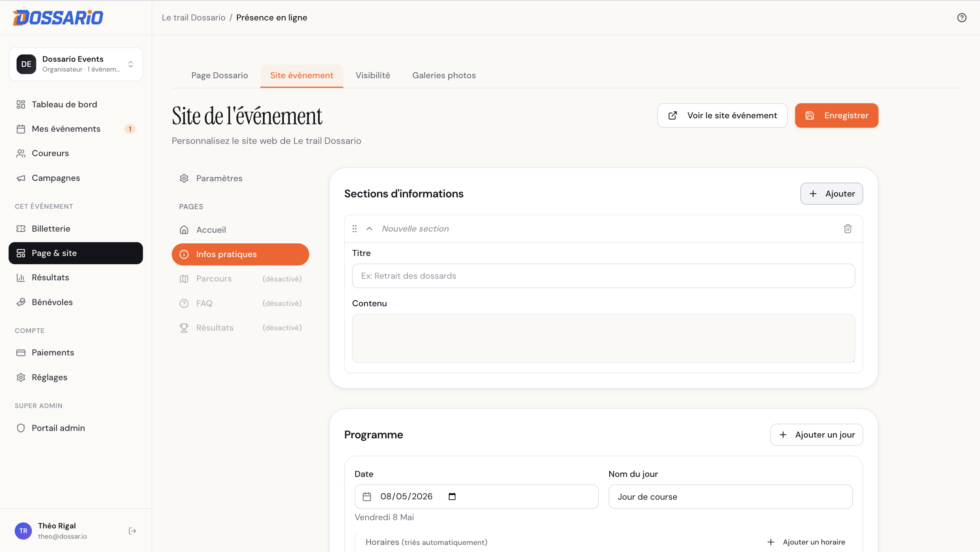The height and width of the screenshot is (552, 980).
Task: Select Page & site in sidebar
Action: click(76, 253)
